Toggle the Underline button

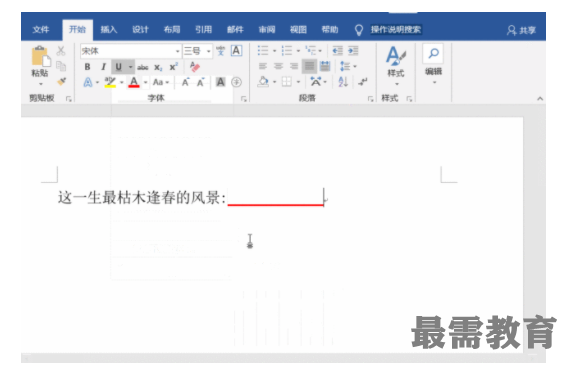(x=118, y=67)
